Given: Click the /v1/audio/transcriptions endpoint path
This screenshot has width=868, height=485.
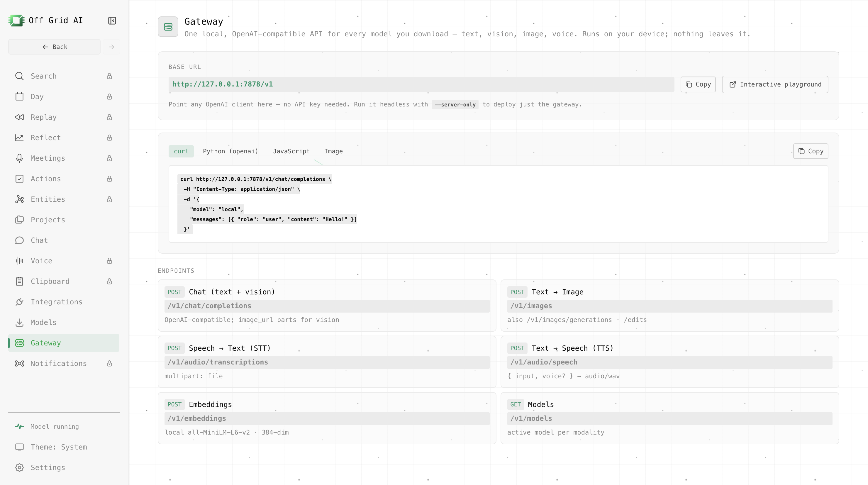Looking at the screenshot, I should click(327, 362).
